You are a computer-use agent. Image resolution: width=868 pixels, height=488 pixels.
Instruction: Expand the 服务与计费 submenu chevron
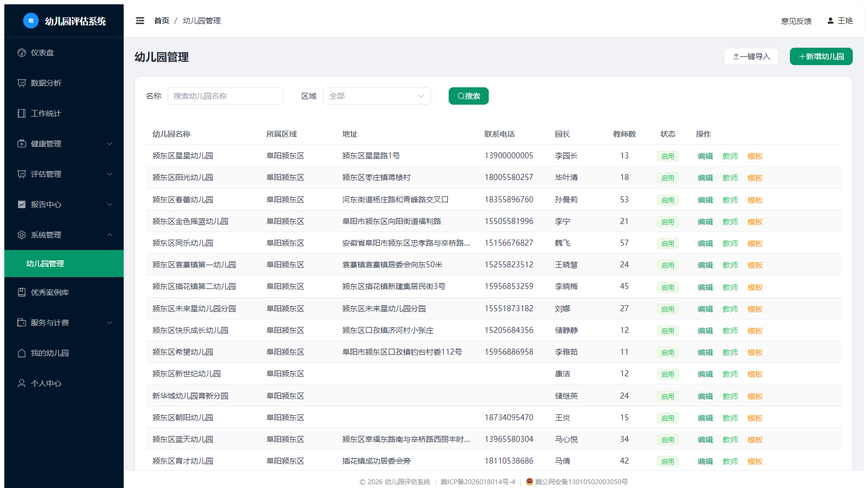pyautogui.click(x=110, y=323)
